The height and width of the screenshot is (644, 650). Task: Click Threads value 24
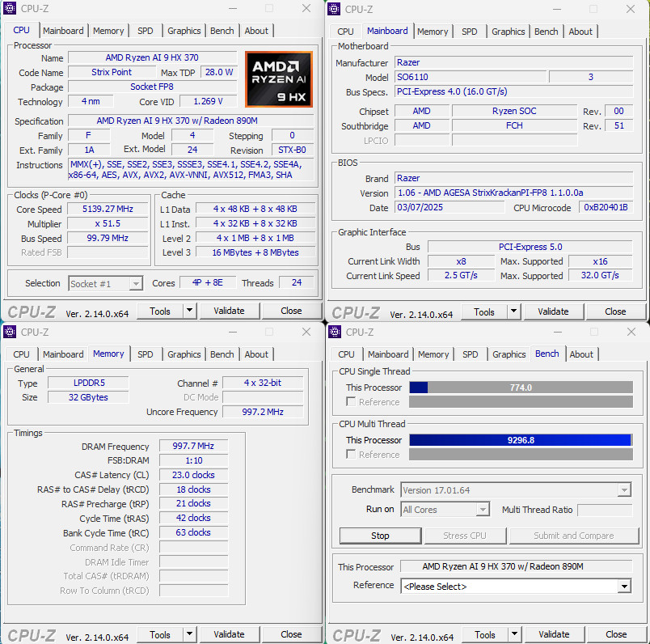click(x=297, y=283)
